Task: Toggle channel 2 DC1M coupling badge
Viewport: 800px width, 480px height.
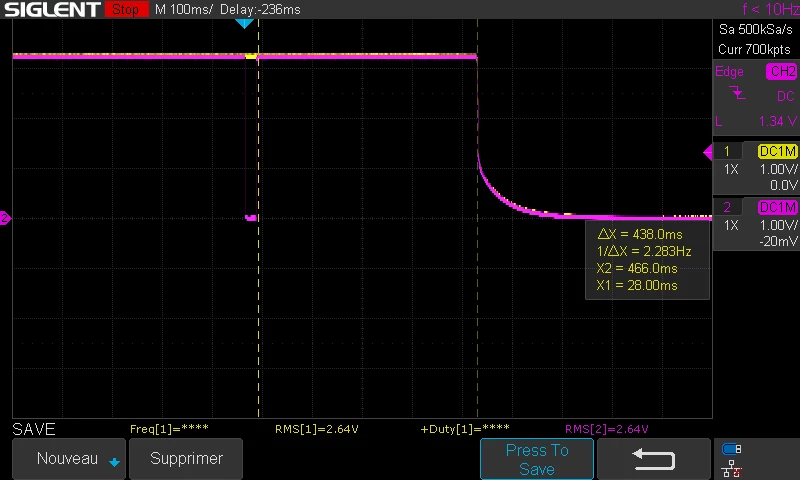Action: (x=777, y=207)
